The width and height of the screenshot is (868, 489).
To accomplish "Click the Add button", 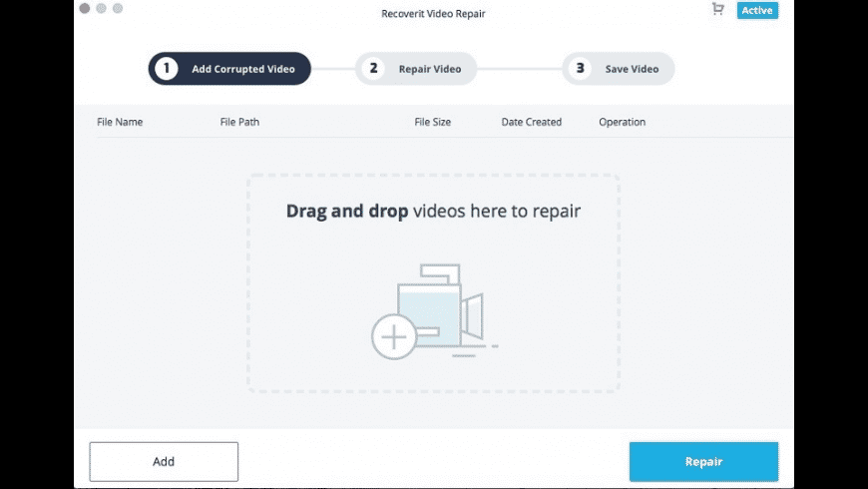I will (x=164, y=461).
